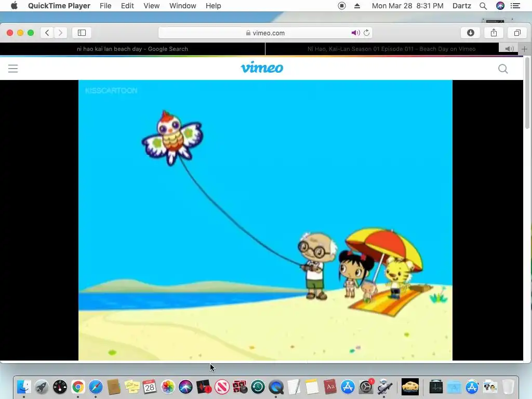This screenshot has width=532, height=399.
Task: Select the Beach Day on Vimeo tab
Action: tap(391, 49)
